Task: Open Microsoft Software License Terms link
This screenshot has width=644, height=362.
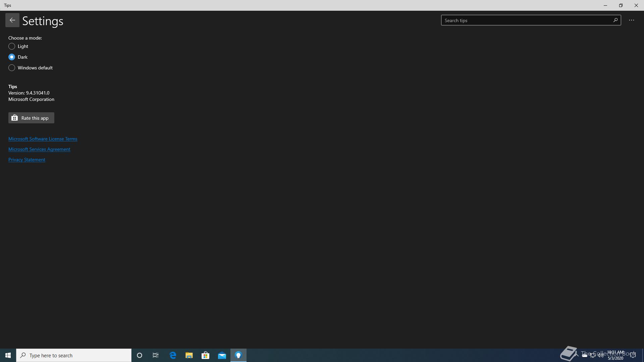Action: 43,139
